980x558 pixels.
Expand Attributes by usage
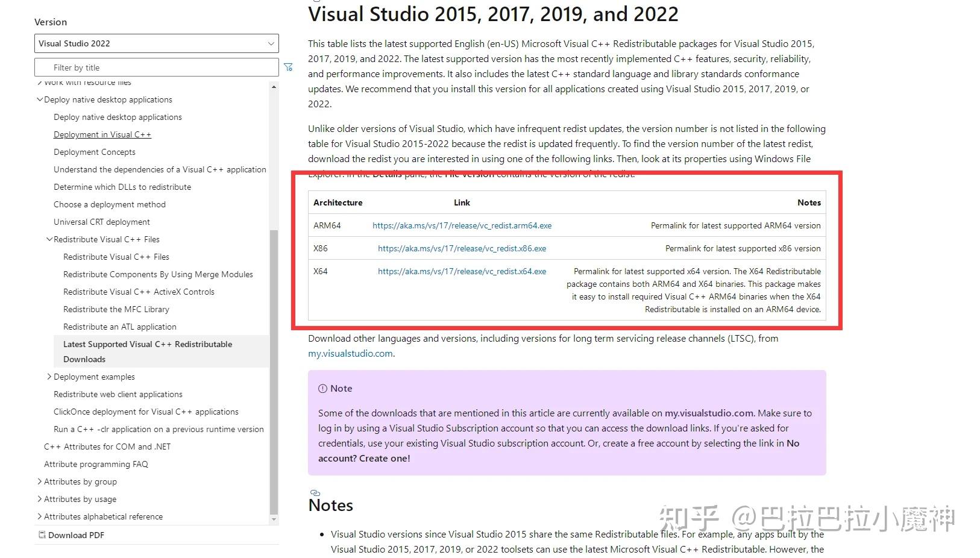(x=40, y=499)
